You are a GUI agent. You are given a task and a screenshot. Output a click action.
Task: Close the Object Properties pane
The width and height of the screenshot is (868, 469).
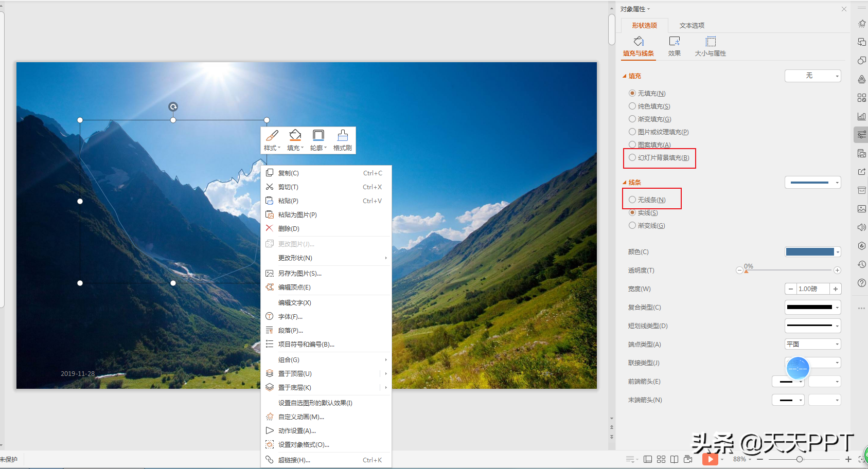[844, 9]
